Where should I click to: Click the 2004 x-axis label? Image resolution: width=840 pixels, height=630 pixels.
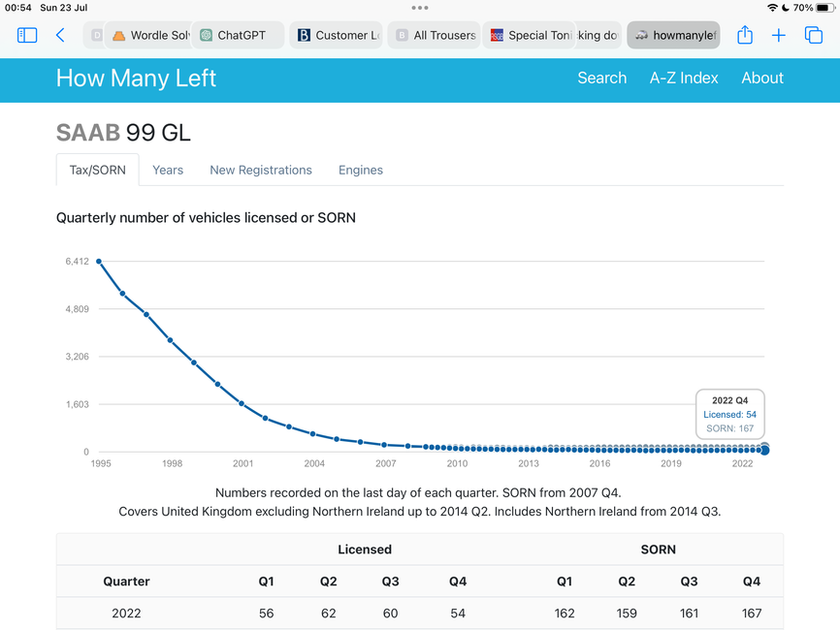(x=314, y=463)
